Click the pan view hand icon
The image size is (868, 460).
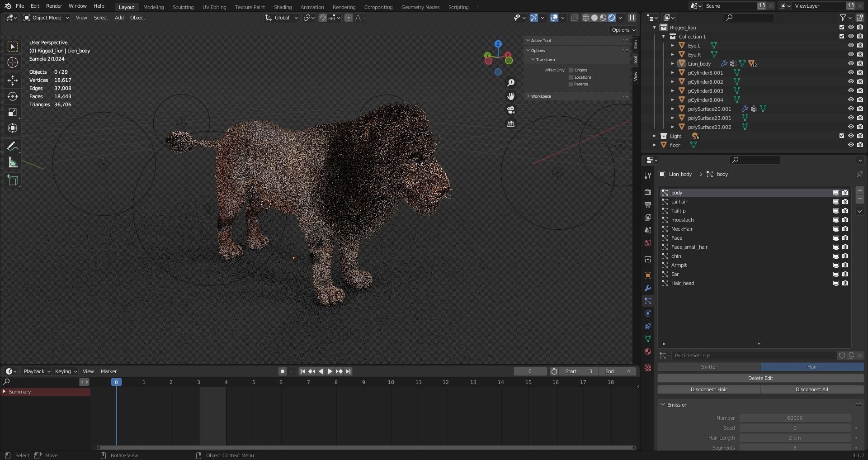click(x=511, y=96)
